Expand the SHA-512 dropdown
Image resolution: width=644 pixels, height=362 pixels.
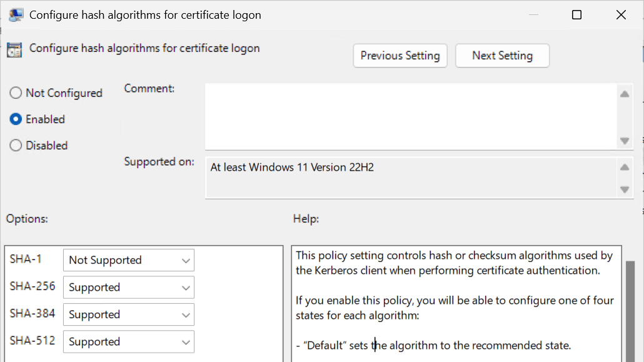point(128,342)
